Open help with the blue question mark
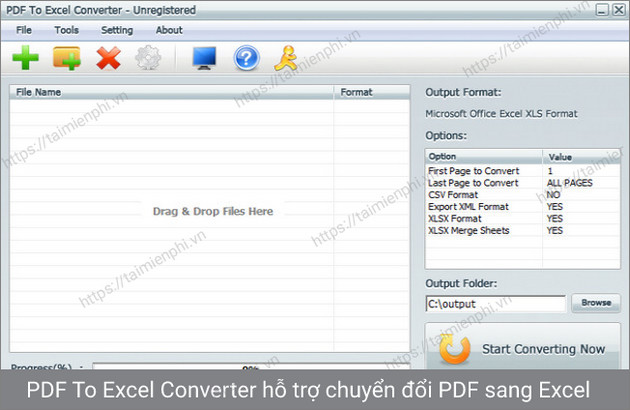The height and width of the screenshot is (410, 630). point(246,58)
